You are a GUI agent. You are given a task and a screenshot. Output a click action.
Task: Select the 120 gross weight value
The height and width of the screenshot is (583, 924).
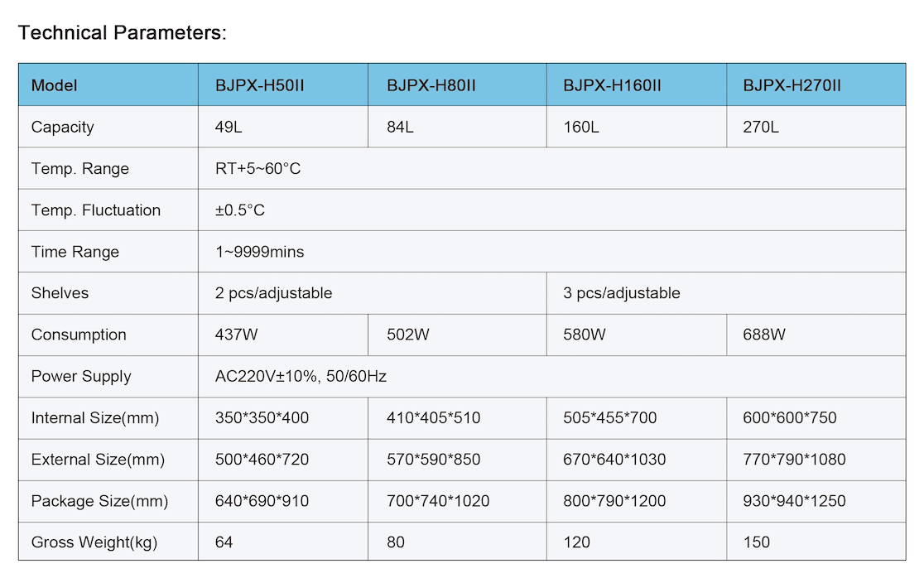[x=576, y=542]
